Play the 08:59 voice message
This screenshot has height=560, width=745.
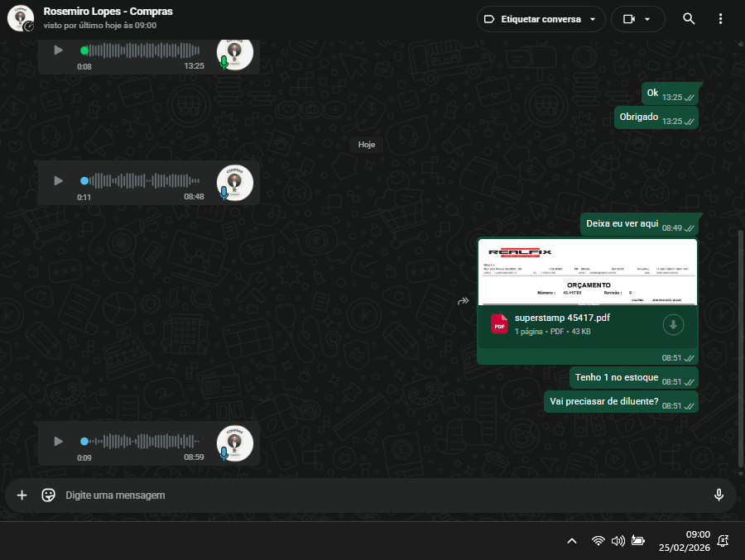pos(58,441)
